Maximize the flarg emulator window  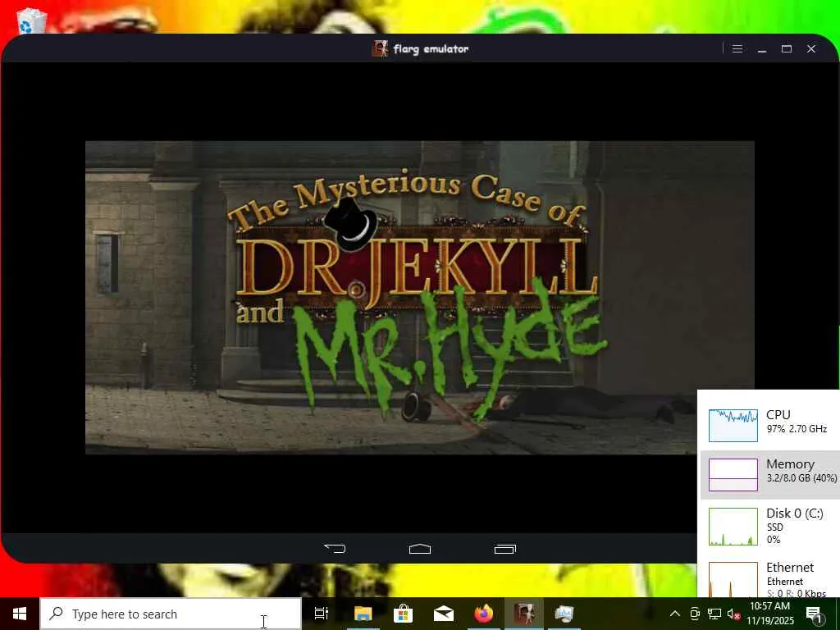point(787,48)
